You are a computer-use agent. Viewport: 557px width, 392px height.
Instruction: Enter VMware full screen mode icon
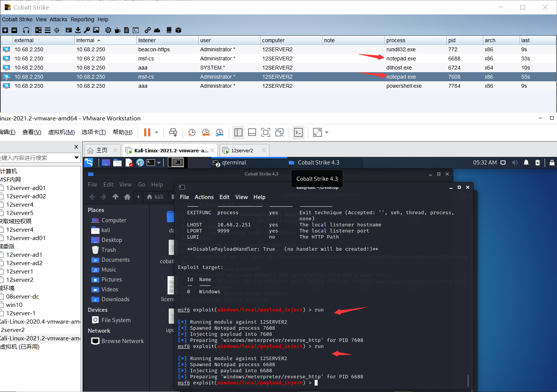pos(266,132)
